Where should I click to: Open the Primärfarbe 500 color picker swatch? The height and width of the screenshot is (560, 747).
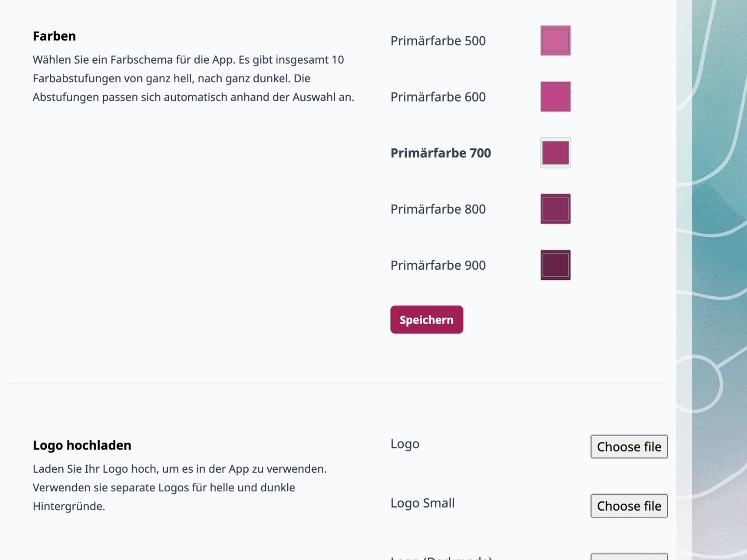point(555,40)
